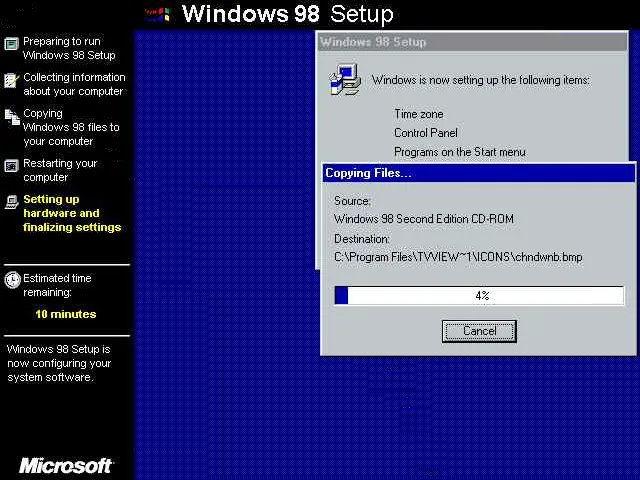This screenshot has height=480, width=640.
Task: Click "Copying Windows 98 files to your computer" text
Action: click(x=71, y=127)
